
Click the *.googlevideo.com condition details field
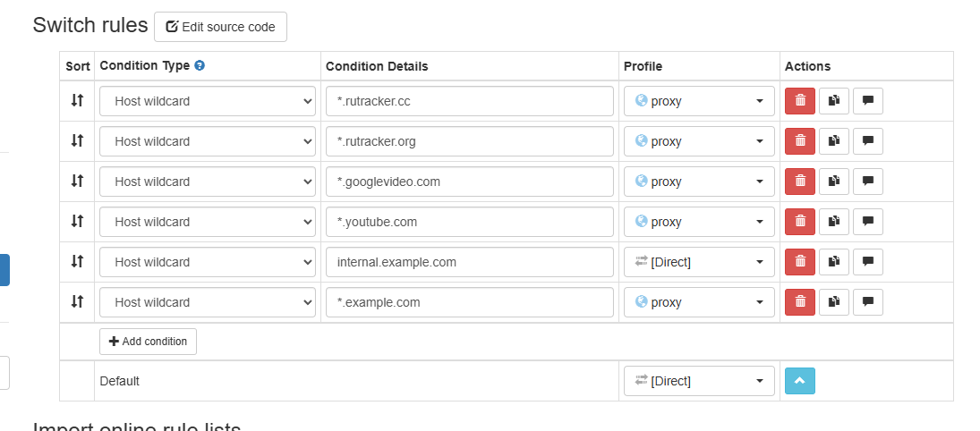pyautogui.click(x=469, y=182)
